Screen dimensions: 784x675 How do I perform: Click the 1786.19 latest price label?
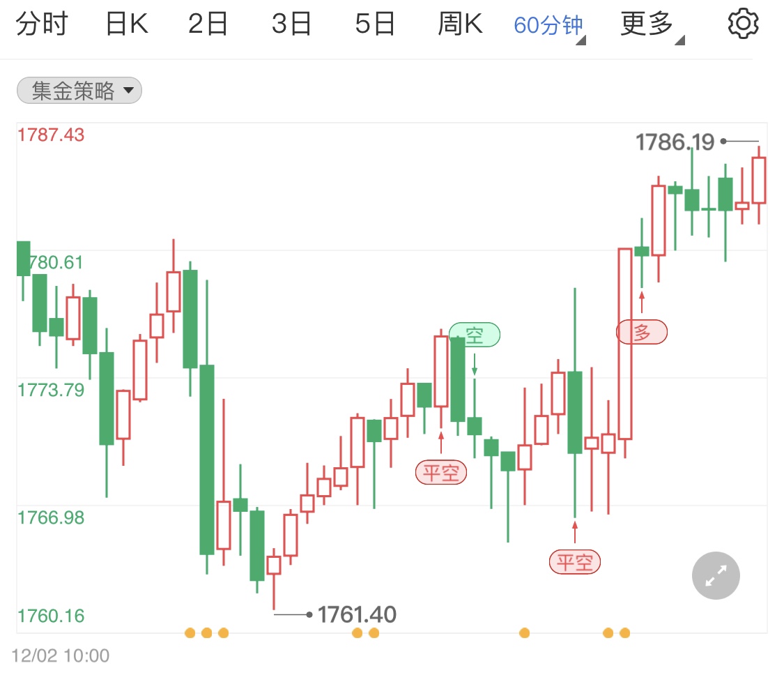point(674,142)
